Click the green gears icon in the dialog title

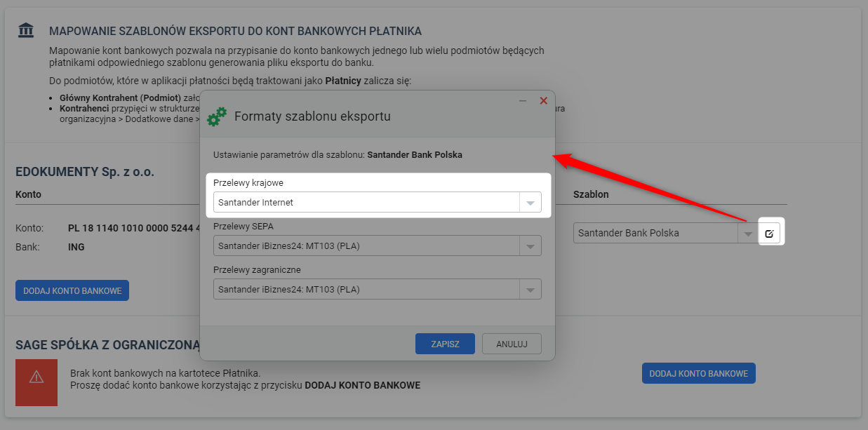pyautogui.click(x=217, y=116)
